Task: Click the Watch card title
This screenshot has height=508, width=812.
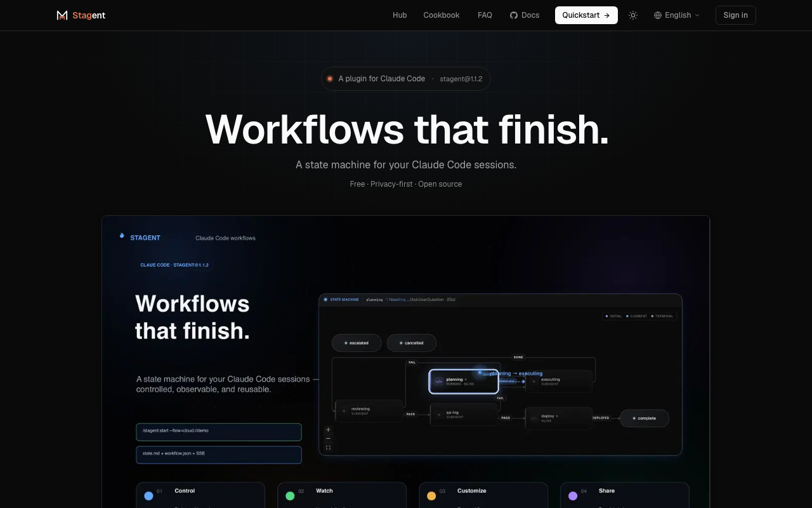Action: tap(324, 491)
